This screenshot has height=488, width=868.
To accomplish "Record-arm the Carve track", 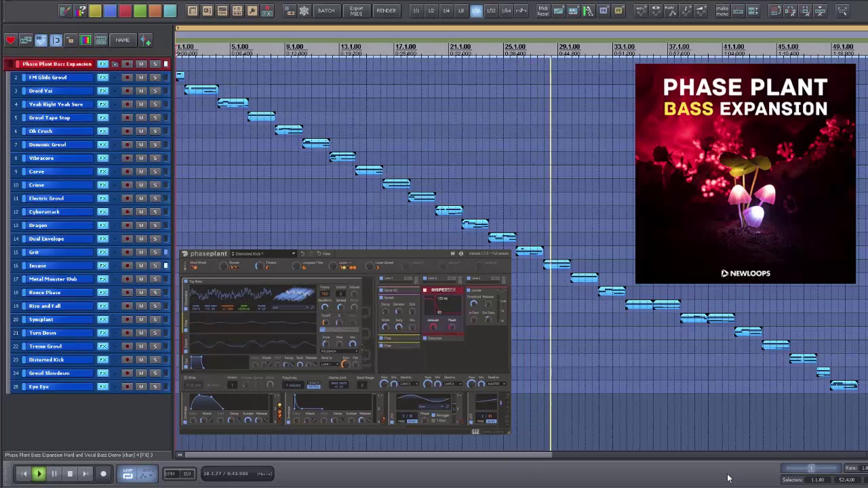I will pos(127,171).
